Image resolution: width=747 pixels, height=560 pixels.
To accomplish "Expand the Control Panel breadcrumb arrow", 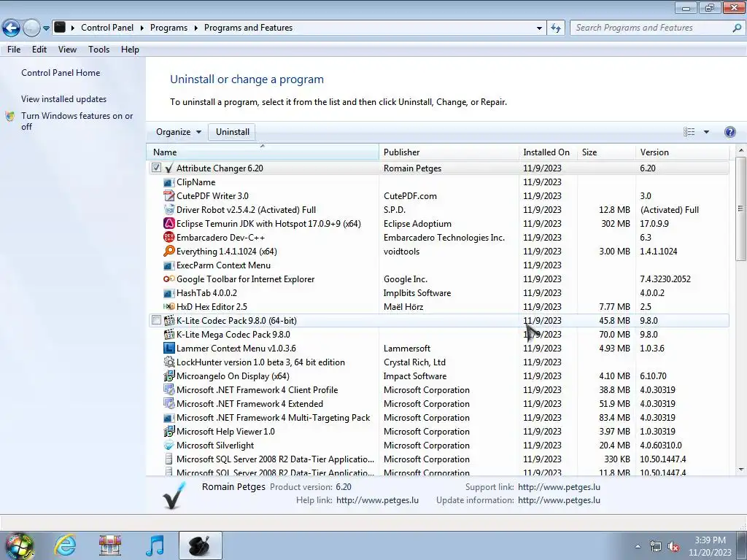I will [142, 28].
